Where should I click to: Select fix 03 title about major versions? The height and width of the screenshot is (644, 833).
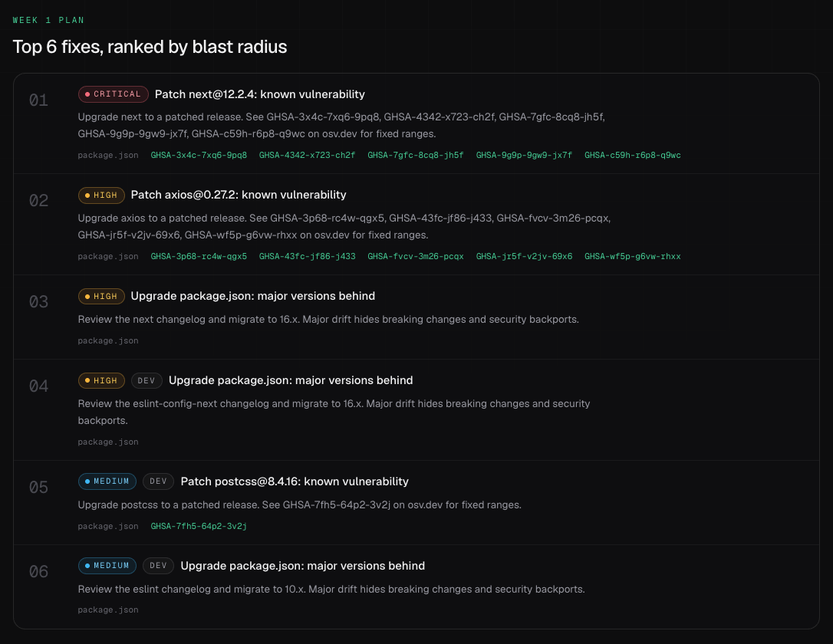(x=253, y=296)
